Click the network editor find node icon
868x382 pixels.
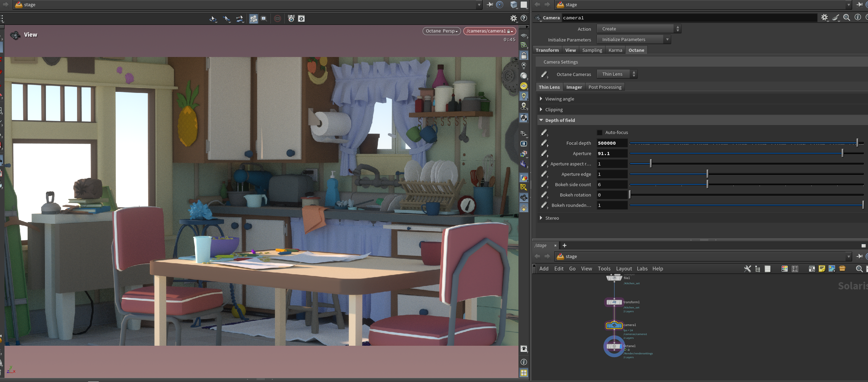(859, 269)
